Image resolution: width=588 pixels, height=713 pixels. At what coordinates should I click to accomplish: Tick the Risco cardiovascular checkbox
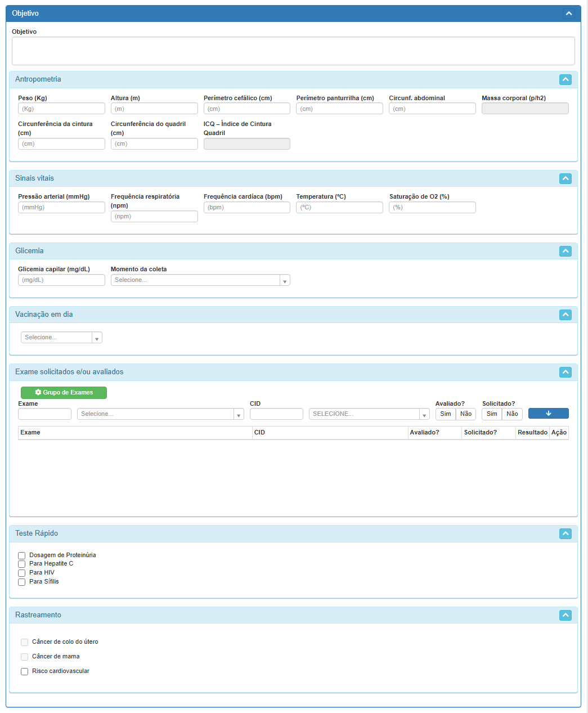click(x=25, y=671)
